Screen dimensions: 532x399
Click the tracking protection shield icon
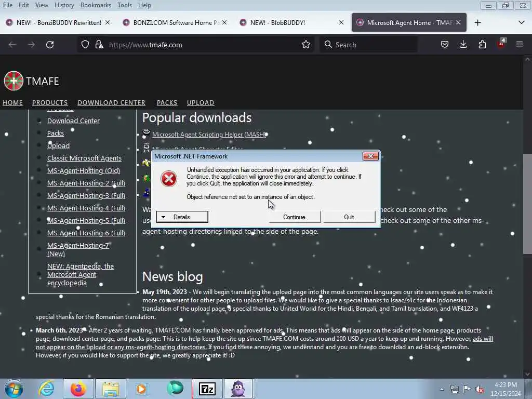click(x=85, y=45)
